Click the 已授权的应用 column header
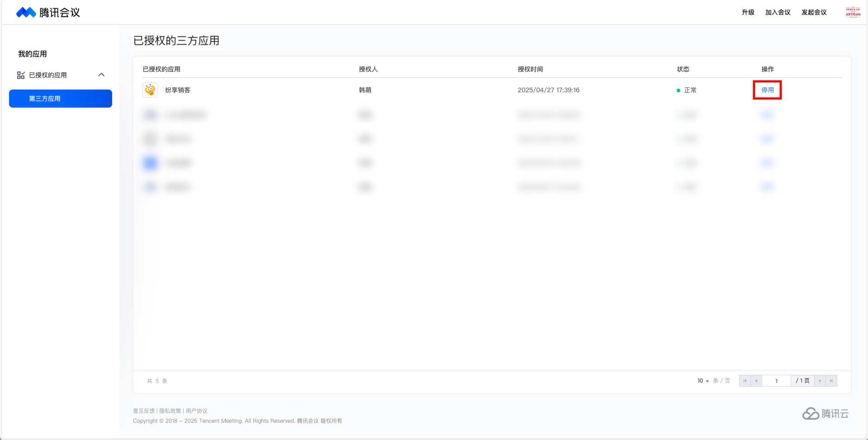This screenshot has height=440, width=868. 161,69
